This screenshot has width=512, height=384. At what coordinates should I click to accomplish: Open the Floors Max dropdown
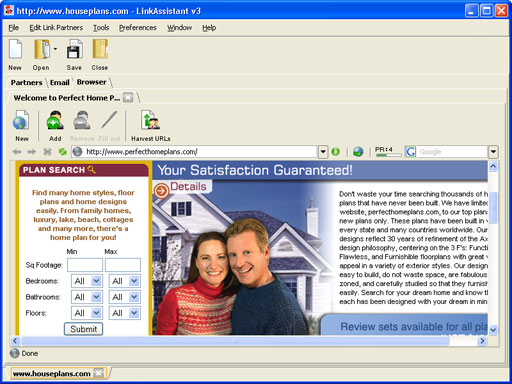[125, 313]
